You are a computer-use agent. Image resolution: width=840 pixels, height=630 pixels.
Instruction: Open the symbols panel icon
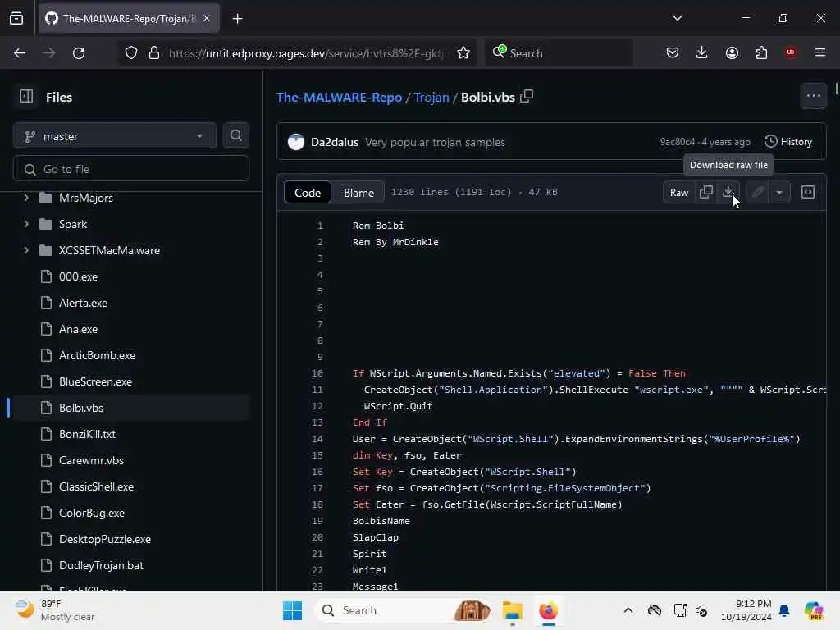(x=808, y=192)
